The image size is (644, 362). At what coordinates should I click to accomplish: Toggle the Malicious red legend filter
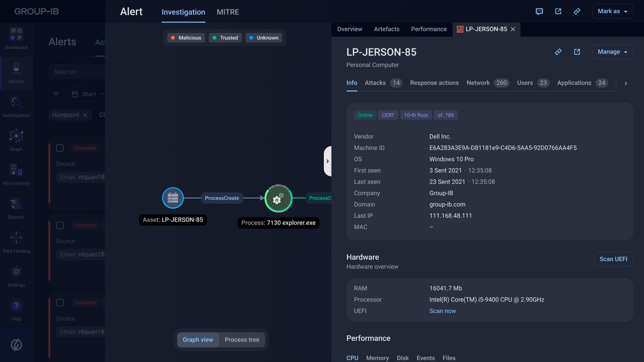(x=186, y=38)
